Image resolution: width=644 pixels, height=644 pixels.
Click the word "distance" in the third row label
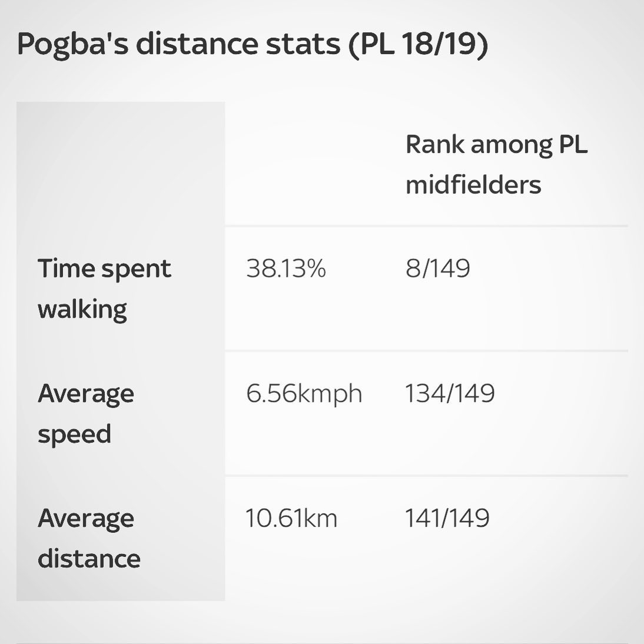[89, 559]
